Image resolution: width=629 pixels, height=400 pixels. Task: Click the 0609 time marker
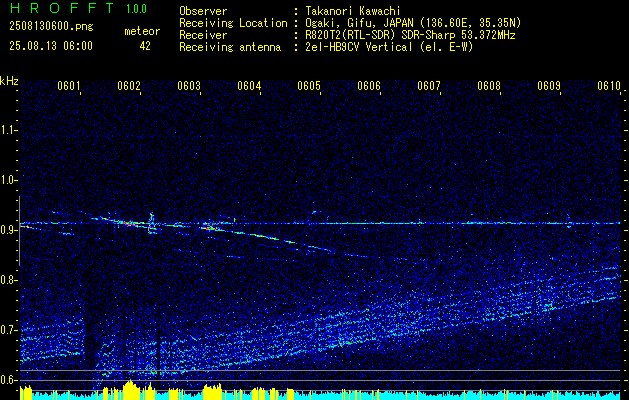pos(549,86)
